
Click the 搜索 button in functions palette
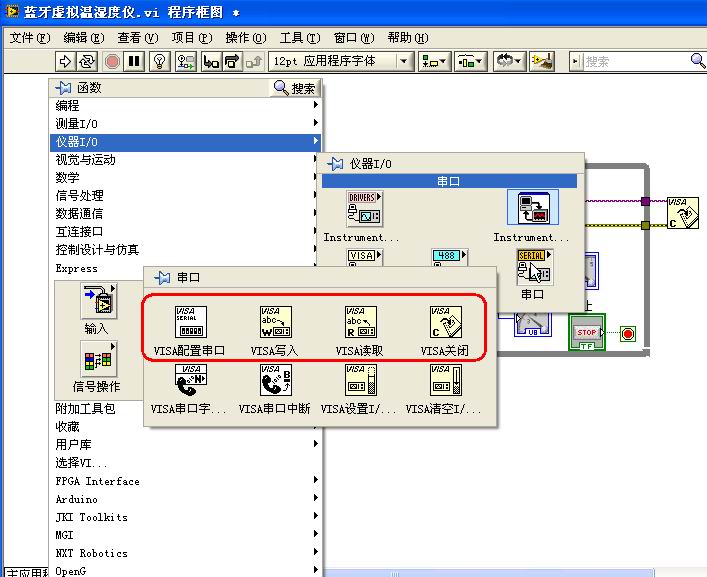pyautogui.click(x=295, y=88)
